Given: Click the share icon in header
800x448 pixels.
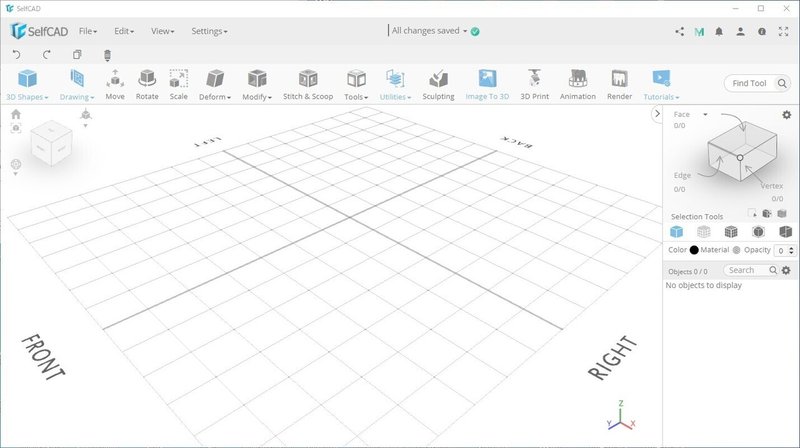Looking at the screenshot, I should click(x=679, y=32).
